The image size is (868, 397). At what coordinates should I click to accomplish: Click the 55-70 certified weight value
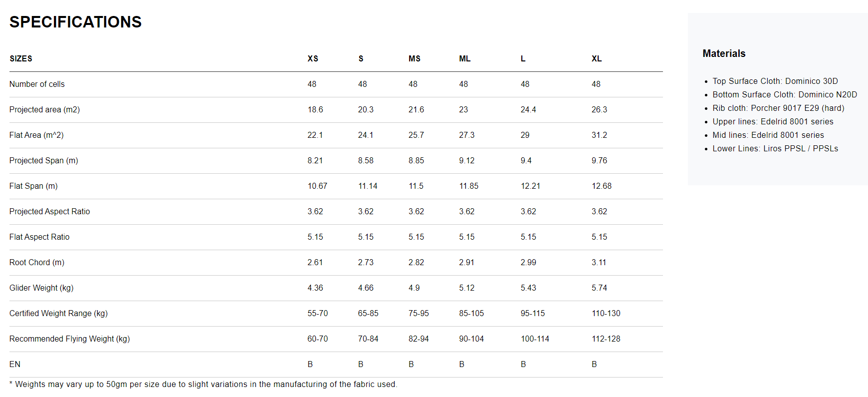[x=318, y=313]
